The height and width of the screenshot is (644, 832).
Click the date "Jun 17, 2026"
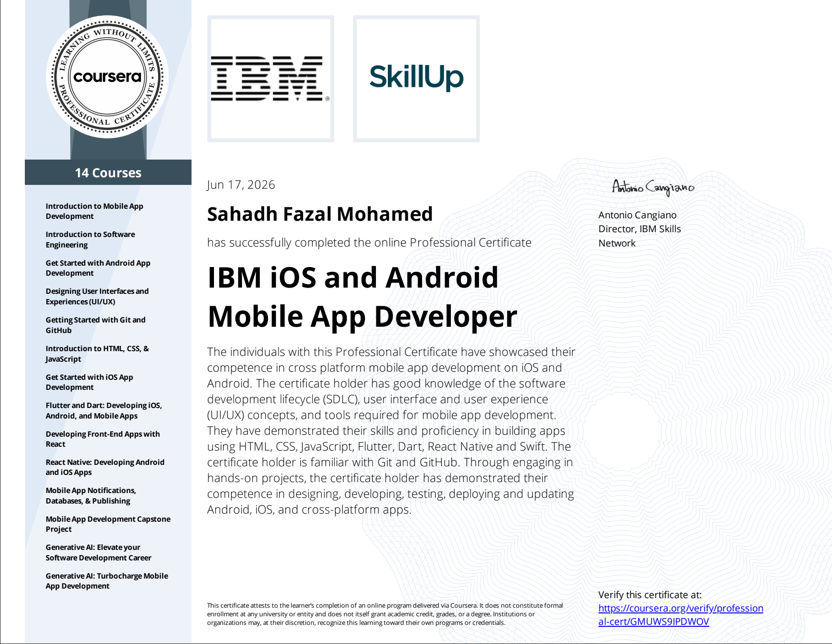tap(241, 185)
